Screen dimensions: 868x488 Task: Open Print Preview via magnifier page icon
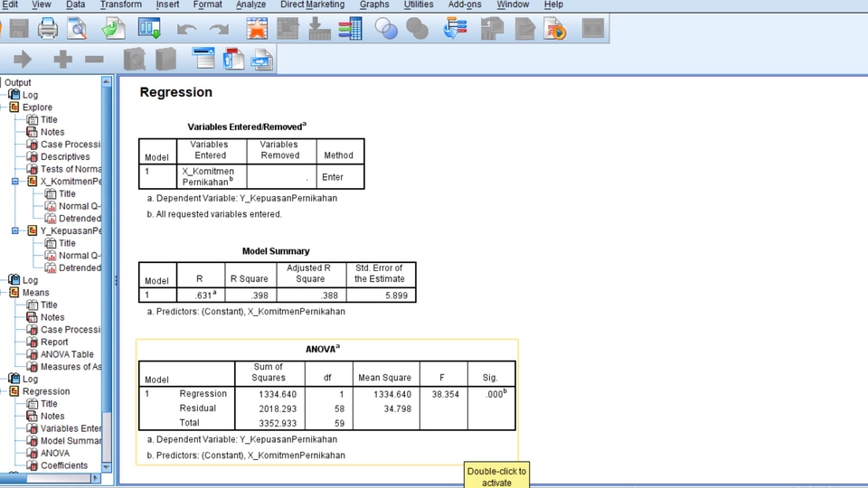click(x=78, y=29)
